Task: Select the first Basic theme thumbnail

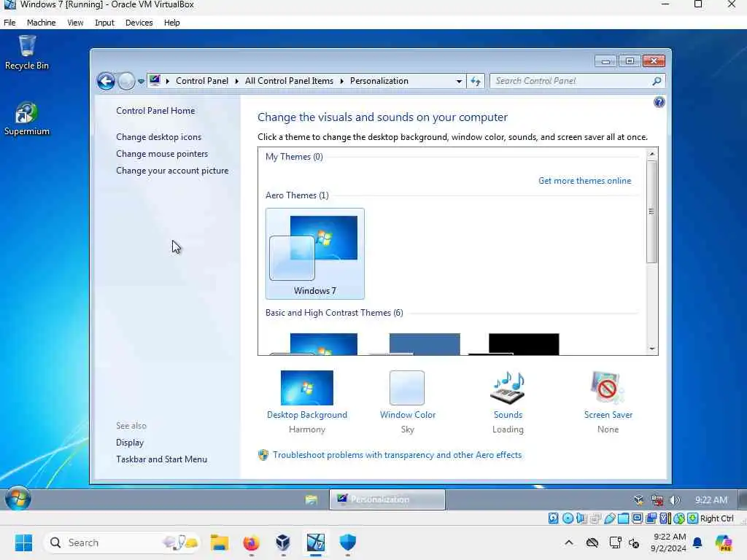Action: (315, 344)
